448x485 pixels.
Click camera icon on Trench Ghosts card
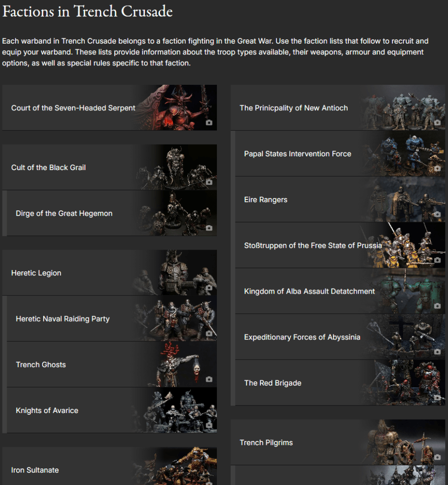[209, 379]
